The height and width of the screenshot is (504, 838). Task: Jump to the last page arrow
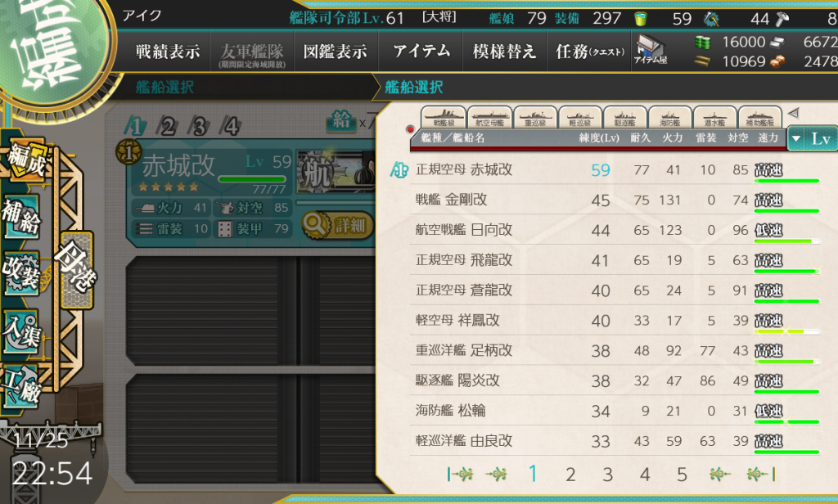coord(760,474)
